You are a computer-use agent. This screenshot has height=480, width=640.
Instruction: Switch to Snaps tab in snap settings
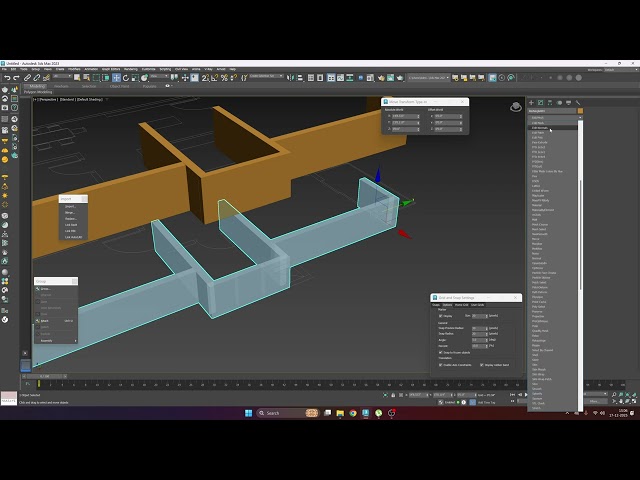pos(436,305)
